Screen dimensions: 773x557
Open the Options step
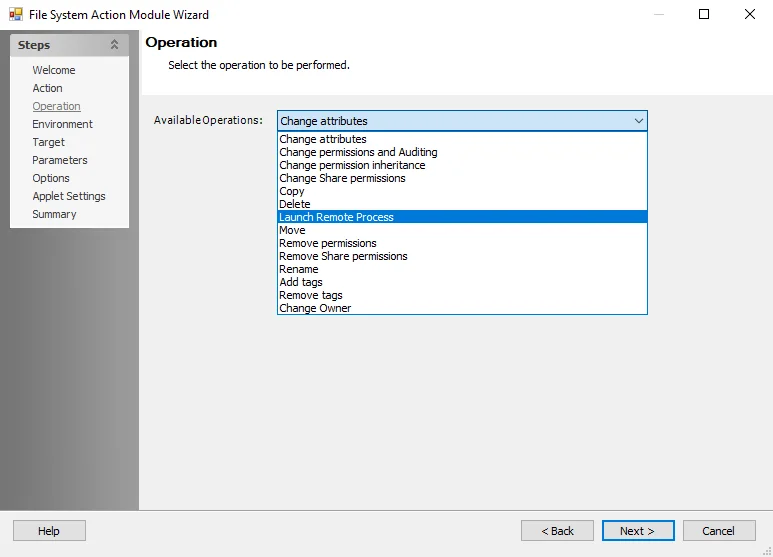pos(51,178)
